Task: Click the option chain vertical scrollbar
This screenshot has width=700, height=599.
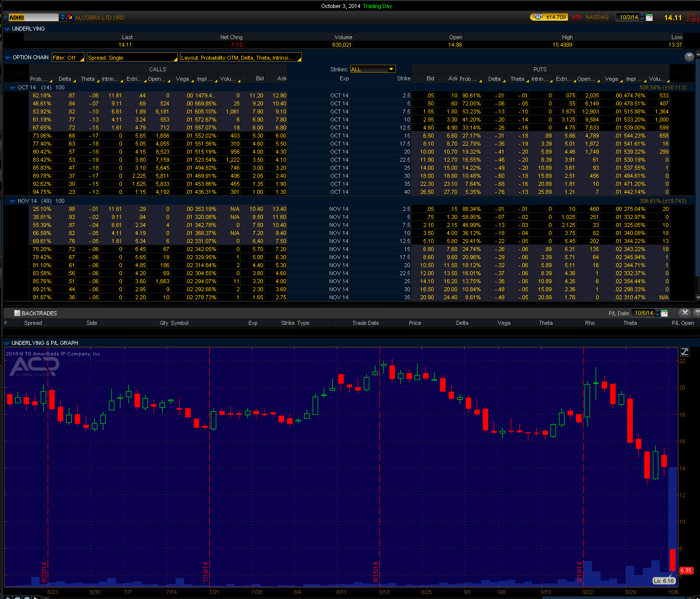Action: pos(697,176)
